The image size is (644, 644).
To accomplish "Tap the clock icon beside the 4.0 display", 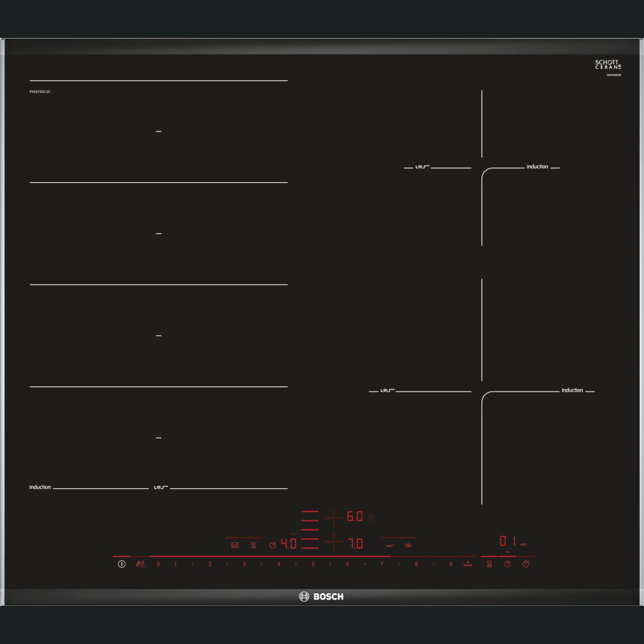I will point(272,545).
